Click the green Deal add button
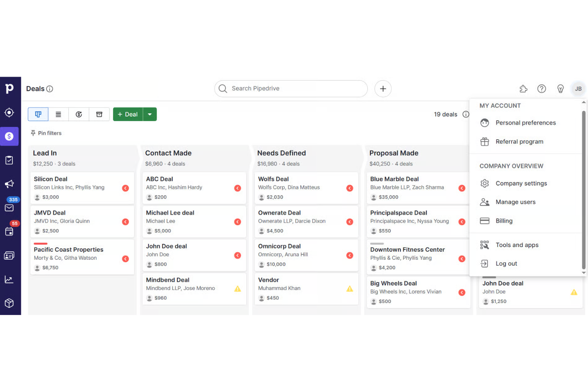 (x=128, y=114)
